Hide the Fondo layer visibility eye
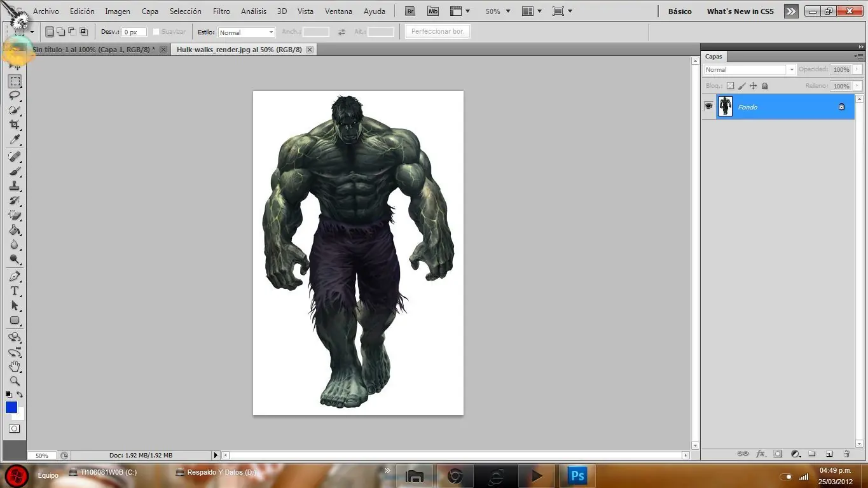 (x=708, y=106)
